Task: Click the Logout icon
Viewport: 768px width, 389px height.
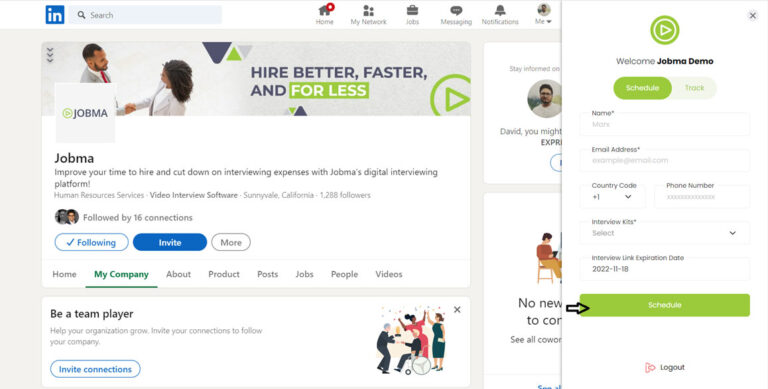Action: coord(650,367)
